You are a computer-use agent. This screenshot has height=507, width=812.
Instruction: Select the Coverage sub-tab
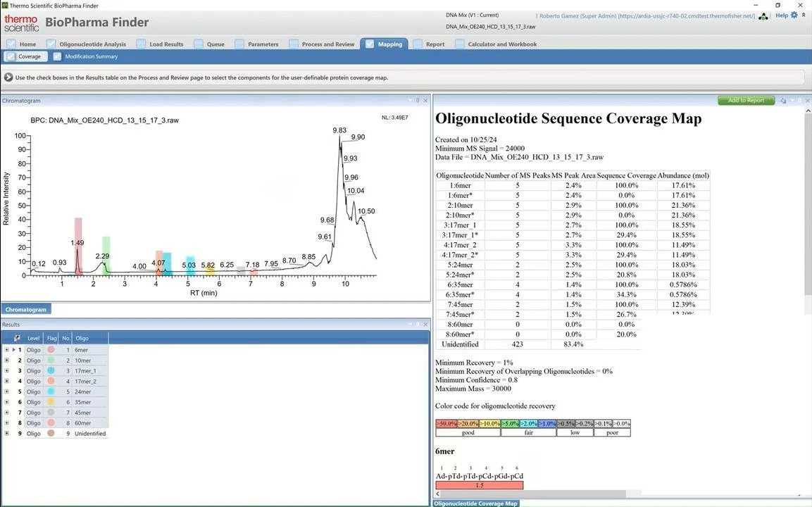point(25,56)
